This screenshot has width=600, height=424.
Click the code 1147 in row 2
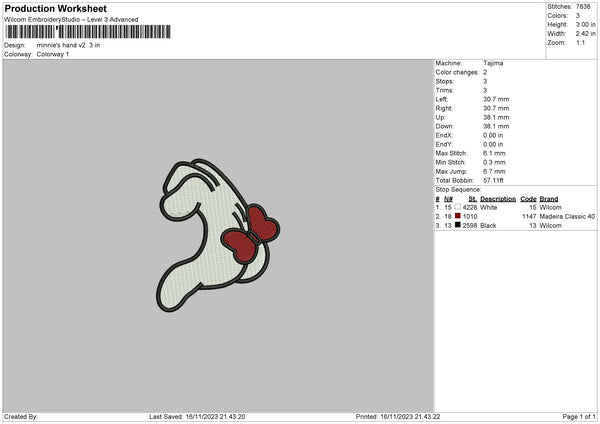(529, 217)
